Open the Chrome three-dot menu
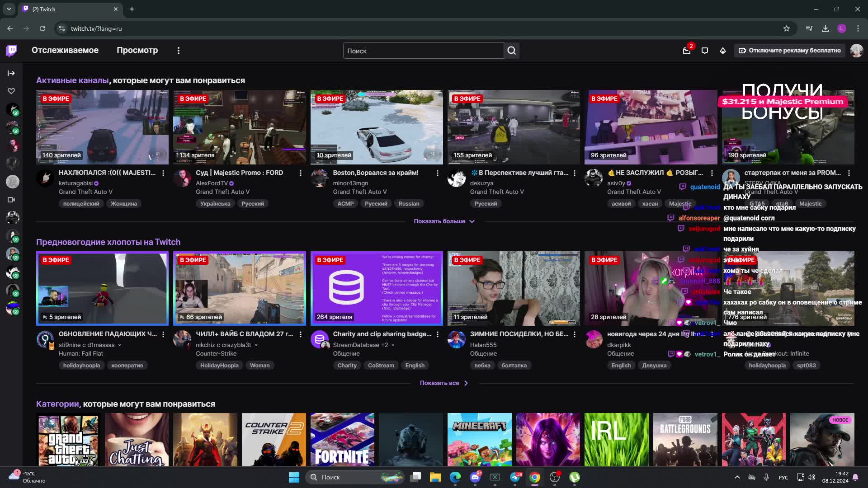Image resolution: width=868 pixels, height=488 pixels. pyautogui.click(x=858, y=28)
